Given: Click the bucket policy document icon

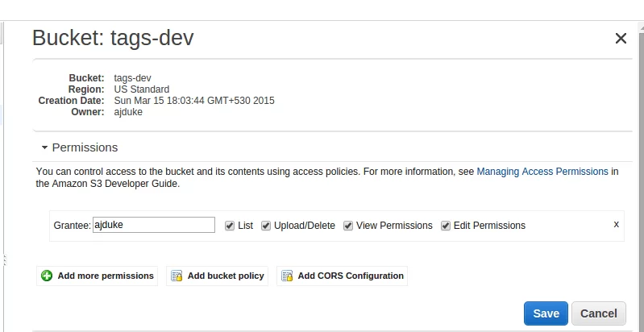Looking at the screenshot, I should click(177, 276).
